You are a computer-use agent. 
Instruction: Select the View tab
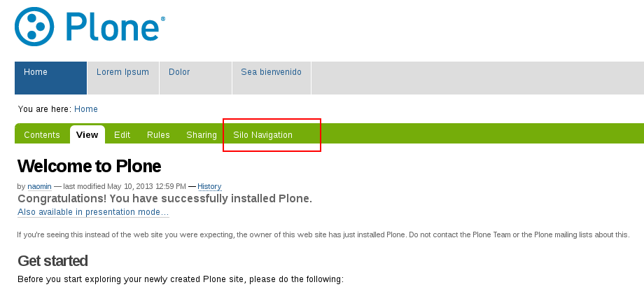coord(87,135)
